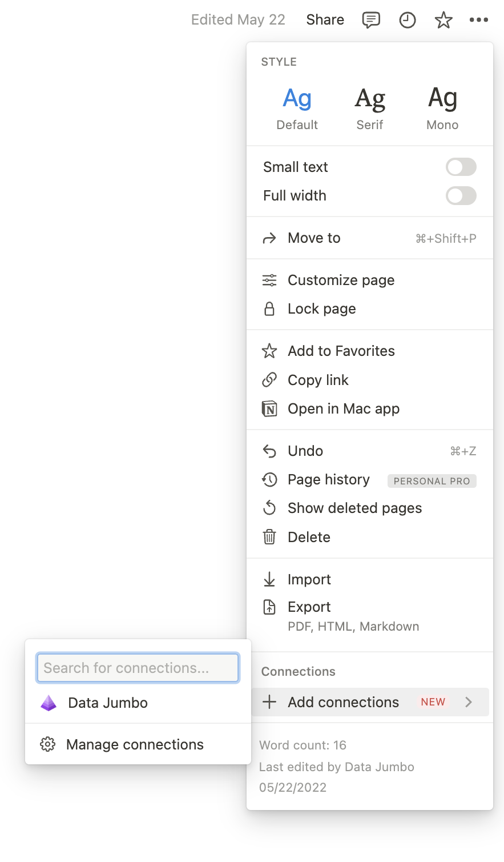Click the Manage connections gear icon
The image size is (504, 862).
click(48, 744)
